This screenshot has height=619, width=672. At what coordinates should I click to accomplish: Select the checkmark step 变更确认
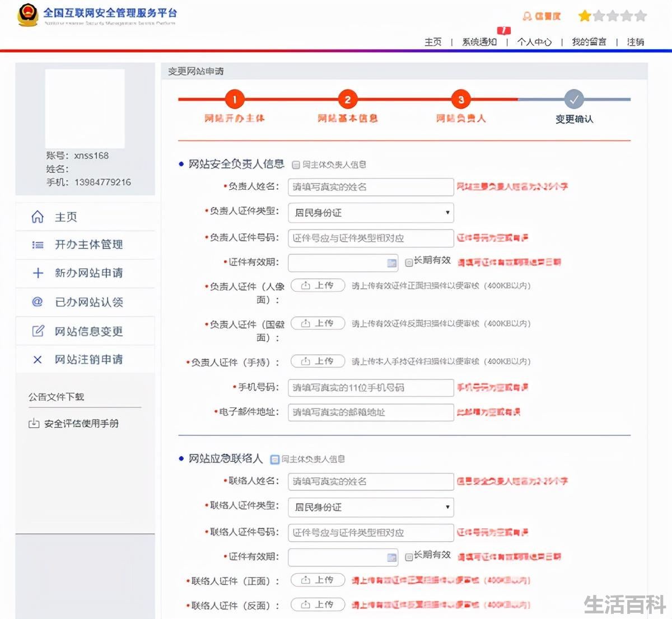[x=574, y=100]
